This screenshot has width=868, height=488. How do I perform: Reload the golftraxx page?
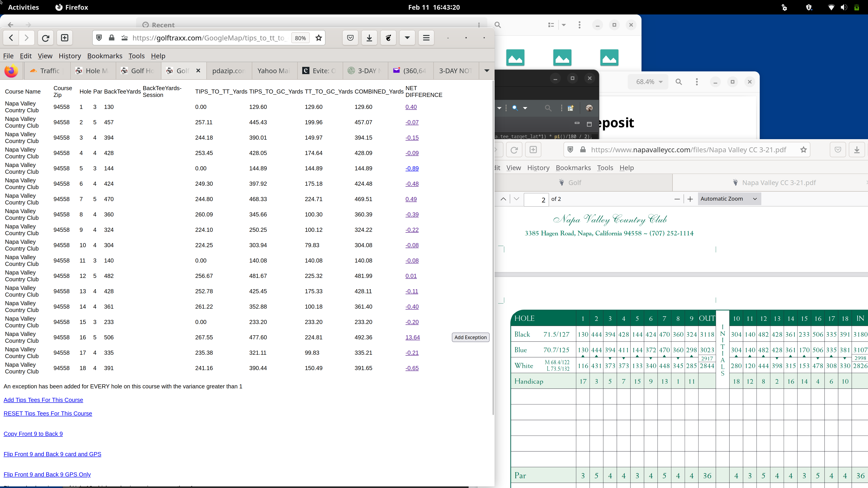tap(45, 38)
